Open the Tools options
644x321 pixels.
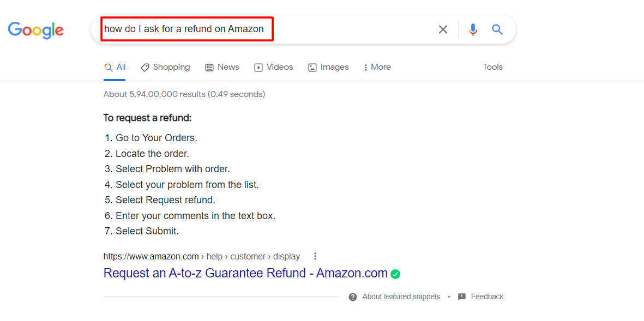492,67
